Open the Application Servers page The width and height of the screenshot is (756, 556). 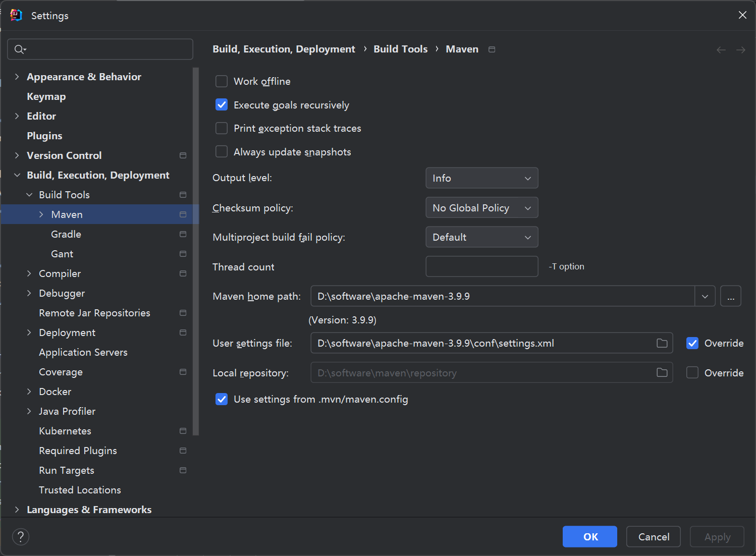(x=83, y=352)
